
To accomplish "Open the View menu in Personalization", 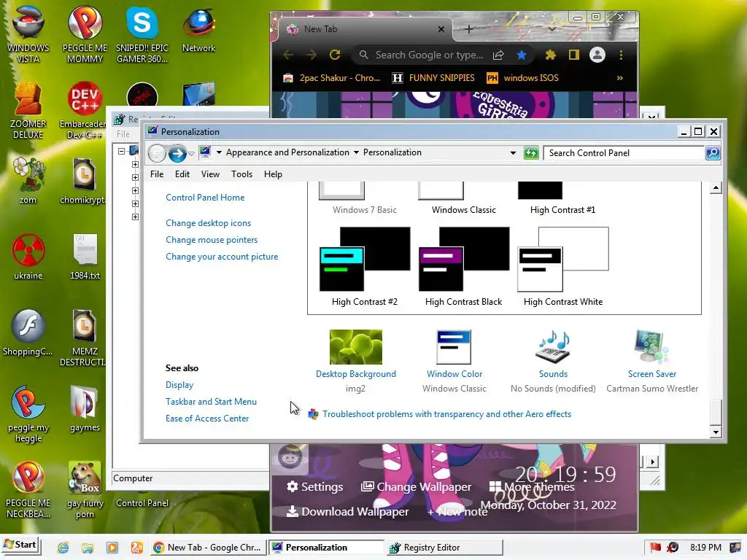I will [210, 174].
